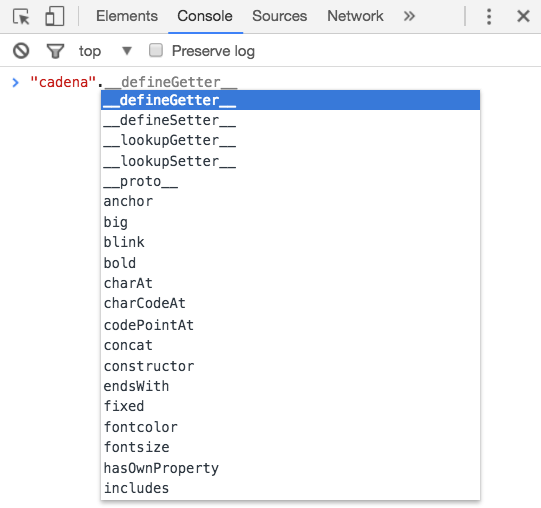Show more tabs via the double chevron
The image size is (541, 508).
pyautogui.click(x=409, y=16)
